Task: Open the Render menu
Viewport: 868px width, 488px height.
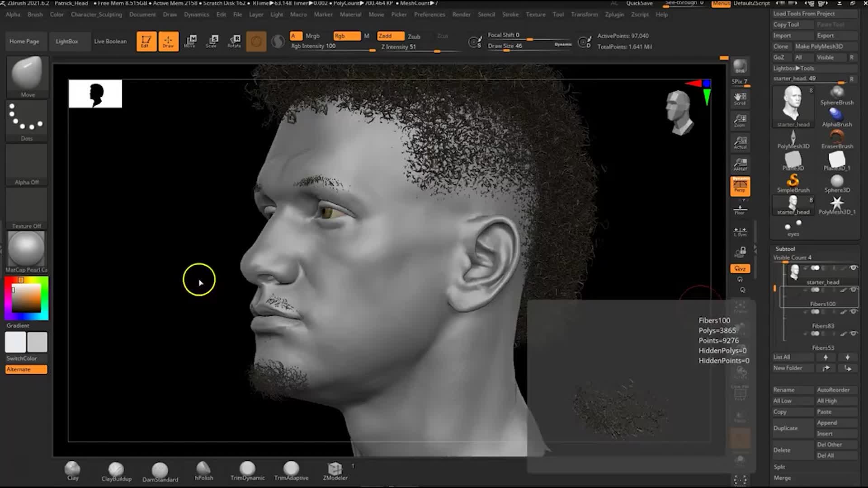Action: tap(462, 14)
